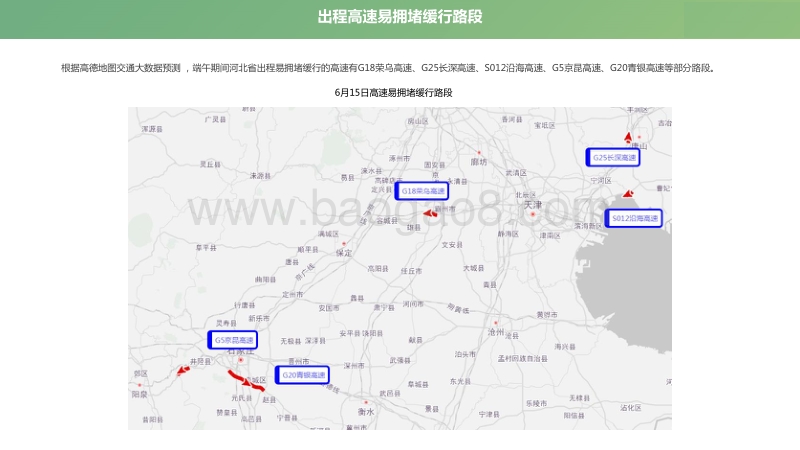This screenshot has height=450, width=800.
Task: Click the G20青银高速 map label
Action: coord(303,375)
